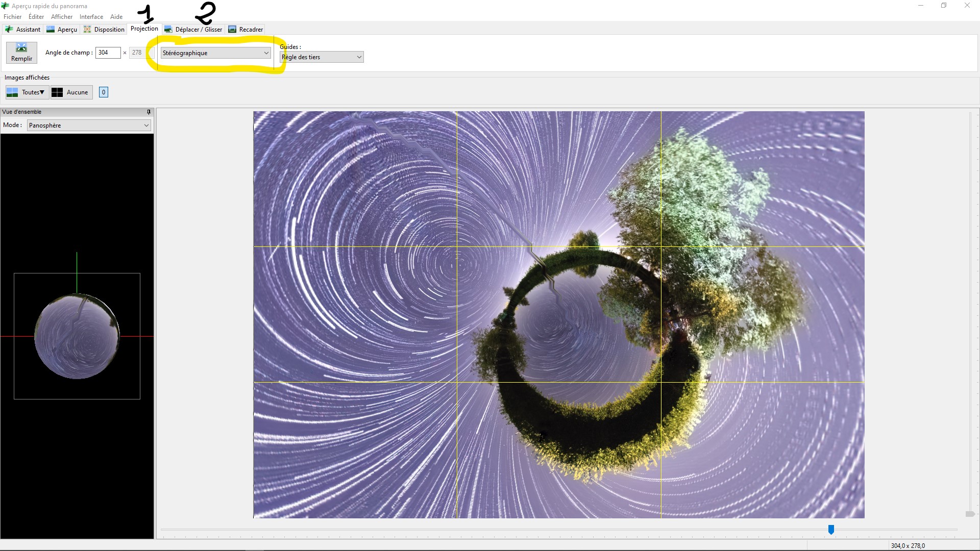This screenshot has width=980, height=551.
Task: Open the Aide menu
Action: point(116,17)
